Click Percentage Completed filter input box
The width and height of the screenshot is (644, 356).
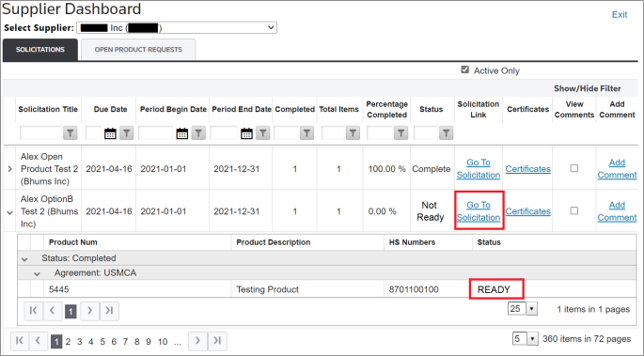point(380,132)
